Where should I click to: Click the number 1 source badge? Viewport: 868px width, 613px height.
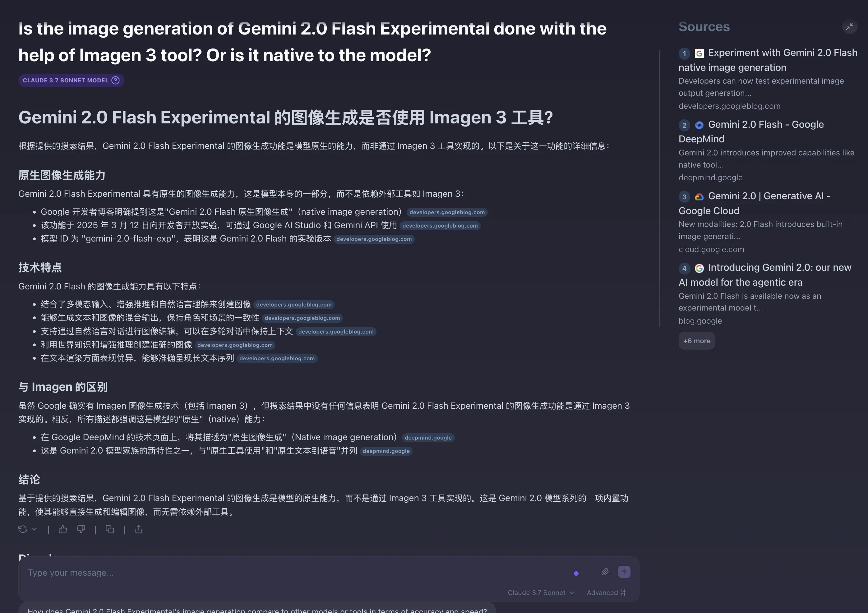click(x=684, y=53)
